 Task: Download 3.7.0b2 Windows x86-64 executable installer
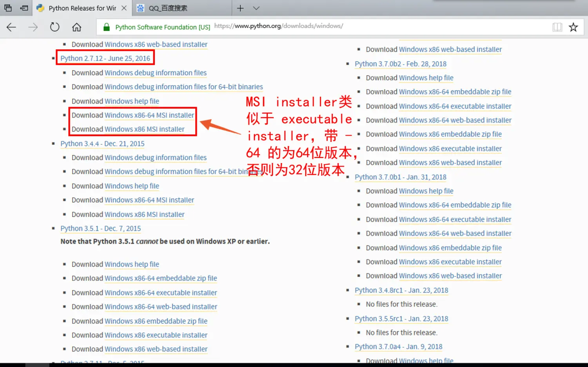pos(455,106)
